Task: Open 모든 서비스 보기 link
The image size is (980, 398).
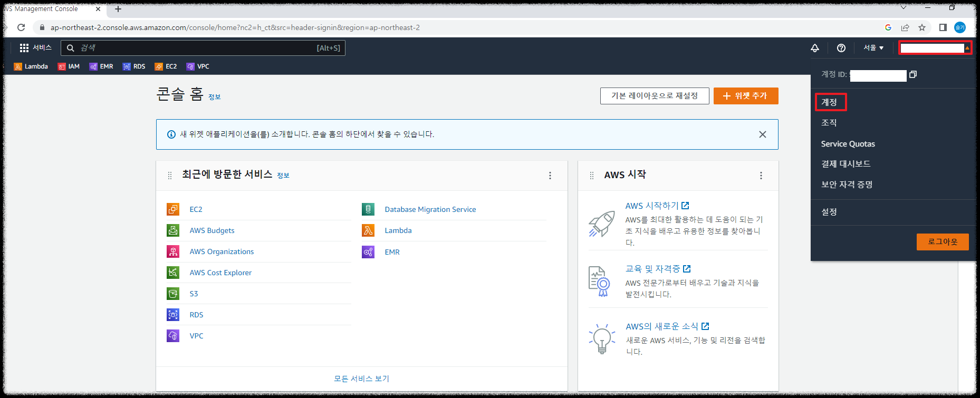Action: click(x=362, y=378)
